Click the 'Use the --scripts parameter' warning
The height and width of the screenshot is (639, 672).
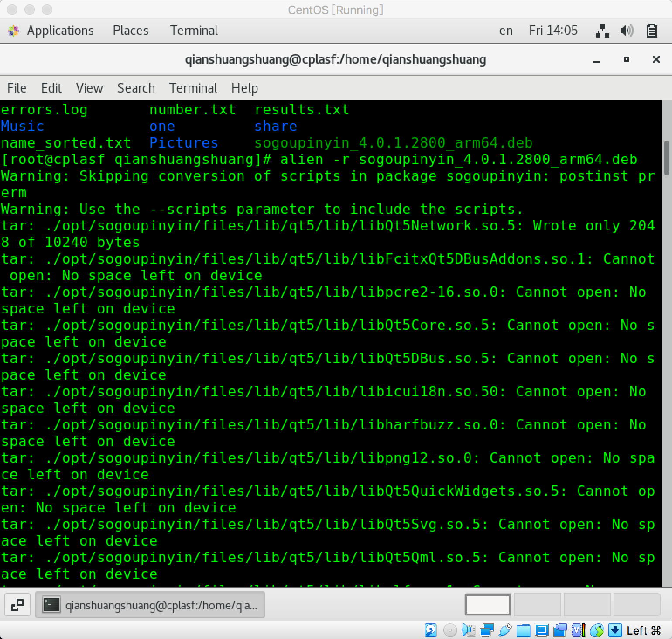click(x=262, y=210)
